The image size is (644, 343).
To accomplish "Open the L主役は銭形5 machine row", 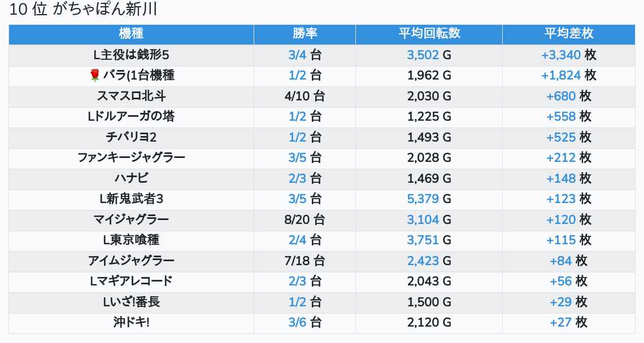I will click(x=131, y=55).
